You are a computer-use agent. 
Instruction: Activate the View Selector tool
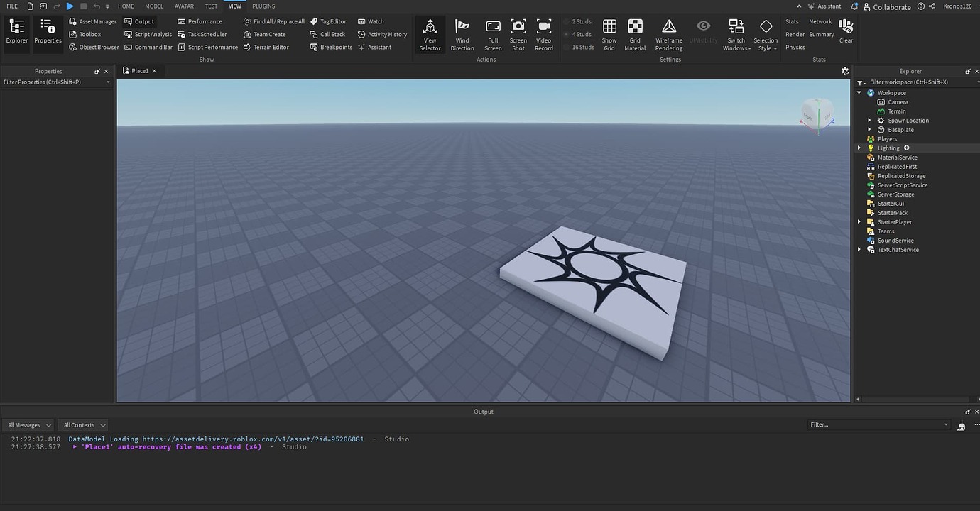coord(430,33)
